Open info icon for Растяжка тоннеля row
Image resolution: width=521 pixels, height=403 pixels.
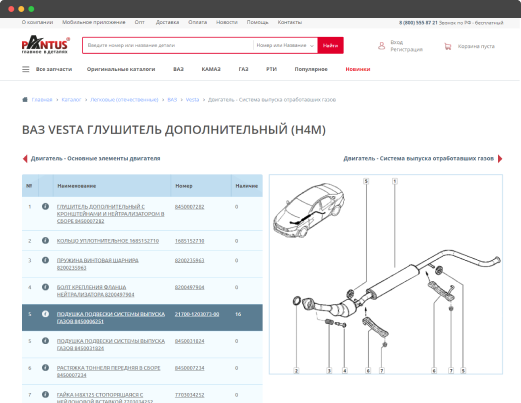click(45, 368)
